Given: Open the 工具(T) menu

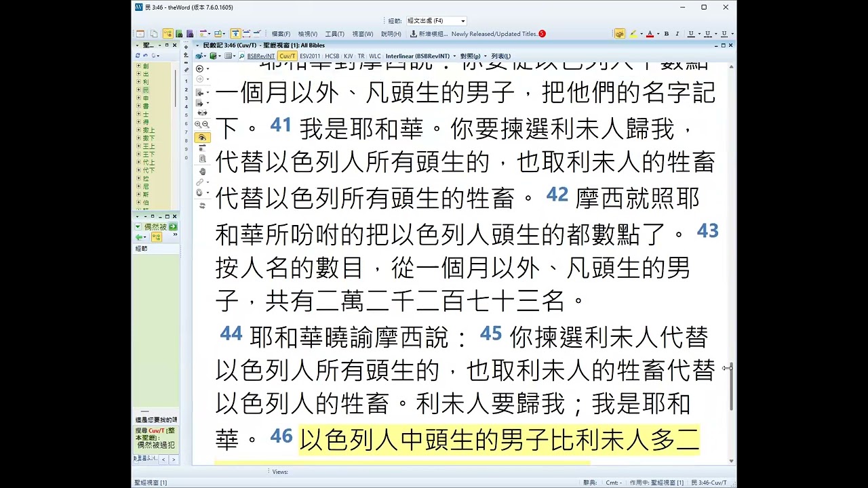Looking at the screenshot, I should pyautogui.click(x=334, y=34).
